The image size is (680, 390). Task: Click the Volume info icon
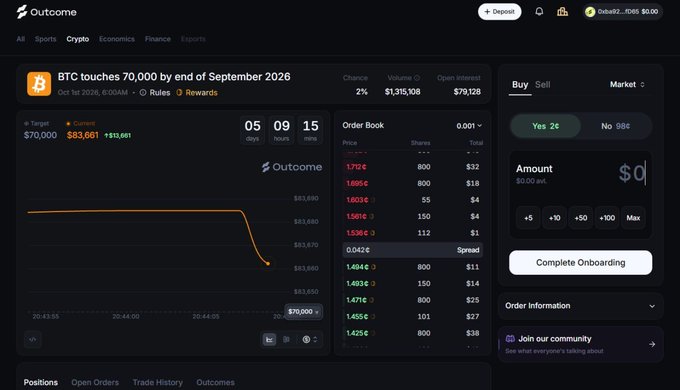tap(417, 78)
